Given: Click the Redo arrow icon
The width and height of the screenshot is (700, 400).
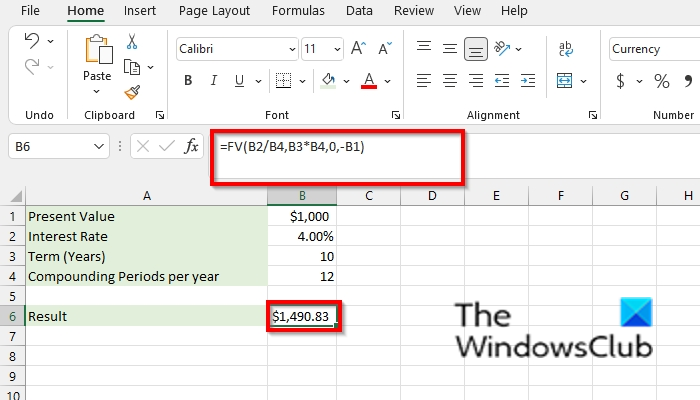Looking at the screenshot, I should 32,67.
